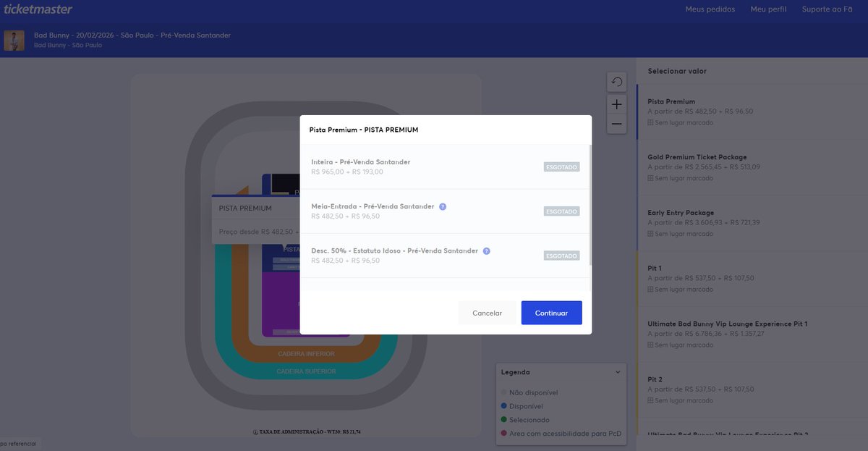Viewport: 868px width, 451px height.
Task: Click seat icon under Pit 1
Action: point(650,290)
